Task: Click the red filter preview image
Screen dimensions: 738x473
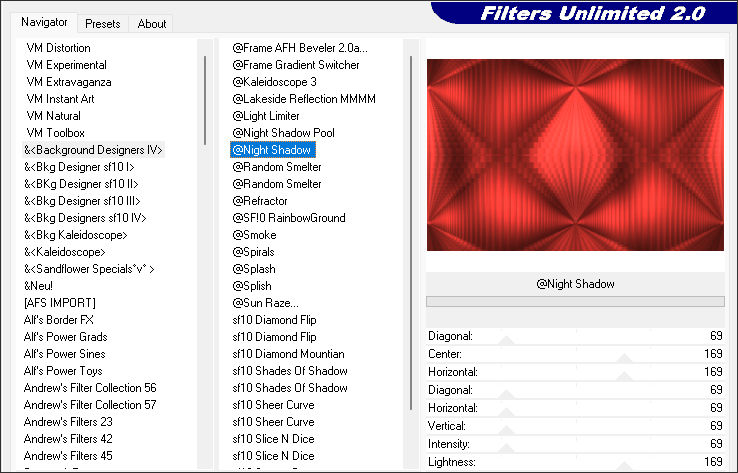Action: coord(574,155)
